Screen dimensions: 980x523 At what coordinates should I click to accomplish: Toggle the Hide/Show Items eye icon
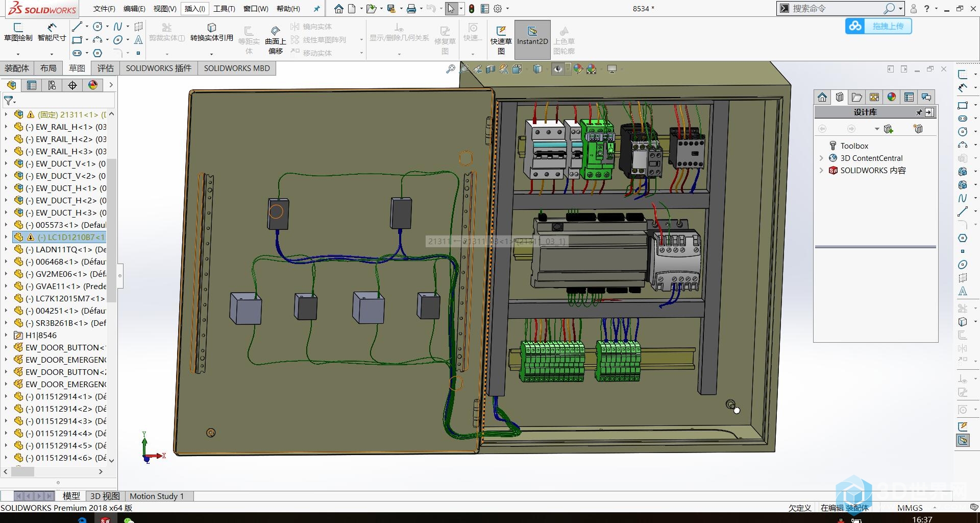pyautogui.click(x=558, y=69)
